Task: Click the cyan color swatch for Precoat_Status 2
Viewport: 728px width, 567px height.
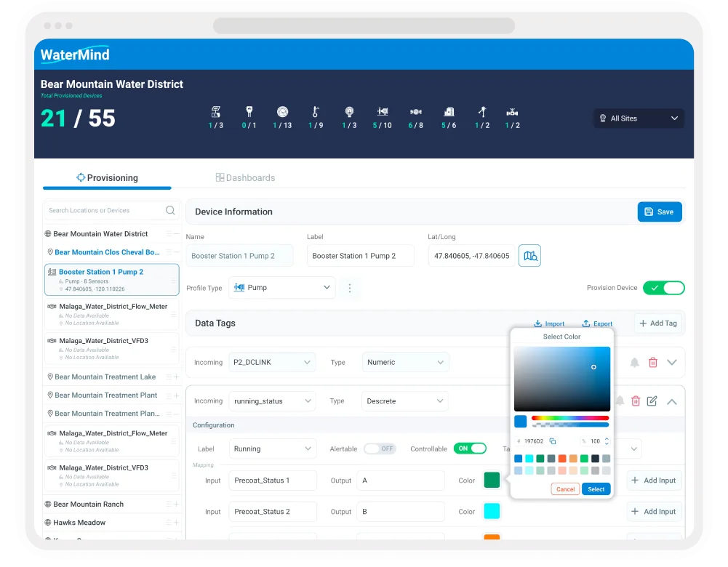Action: (492, 511)
